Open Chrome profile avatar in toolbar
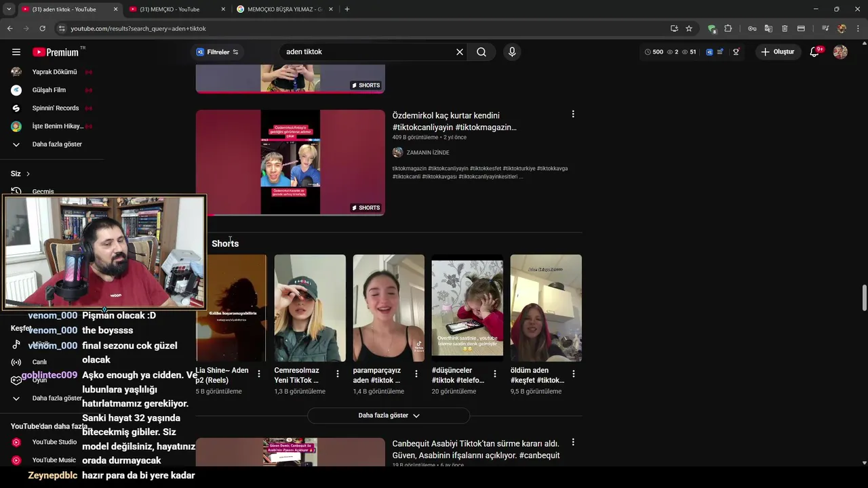 click(x=842, y=28)
